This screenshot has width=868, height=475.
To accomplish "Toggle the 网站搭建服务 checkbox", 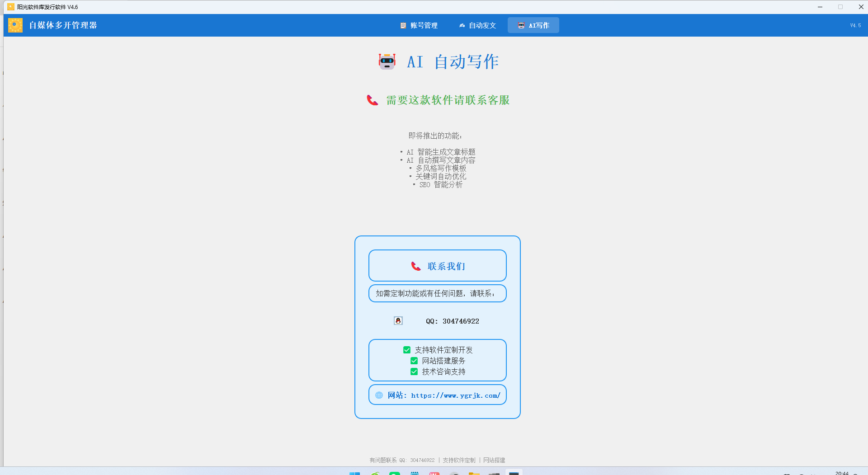I will [x=414, y=361].
